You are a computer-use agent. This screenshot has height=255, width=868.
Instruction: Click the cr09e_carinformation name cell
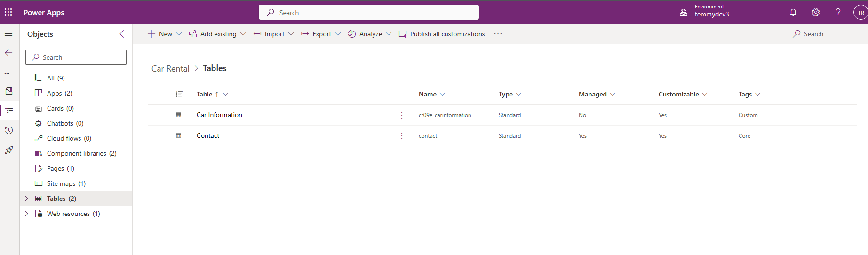[445, 115]
